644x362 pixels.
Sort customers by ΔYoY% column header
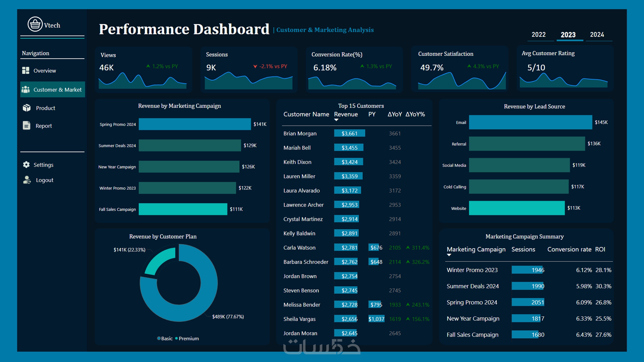pos(415,114)
